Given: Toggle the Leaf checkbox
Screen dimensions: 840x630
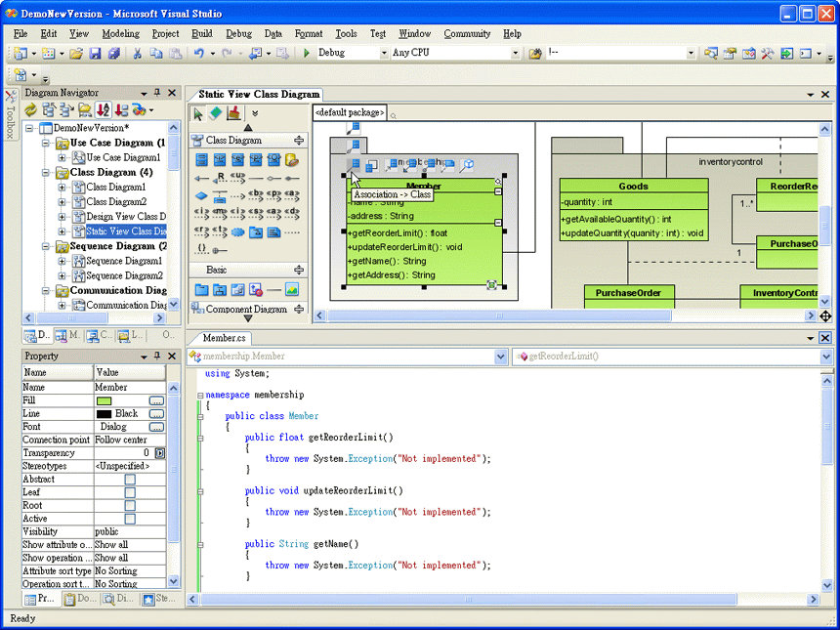Looking at the screenshot, I should click(x=130, y=492).
